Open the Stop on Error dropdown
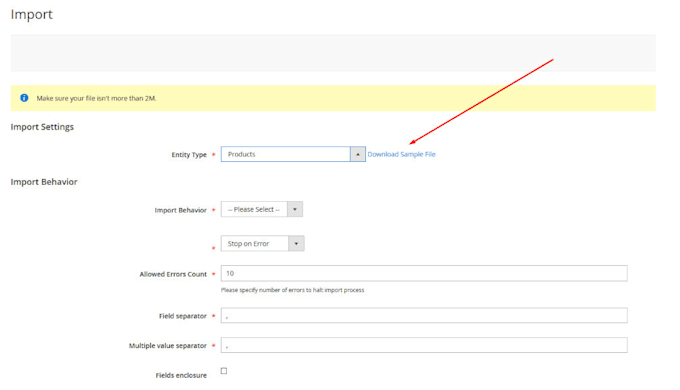The height and width of the screenshot is (390, 680). coord(262,243)
